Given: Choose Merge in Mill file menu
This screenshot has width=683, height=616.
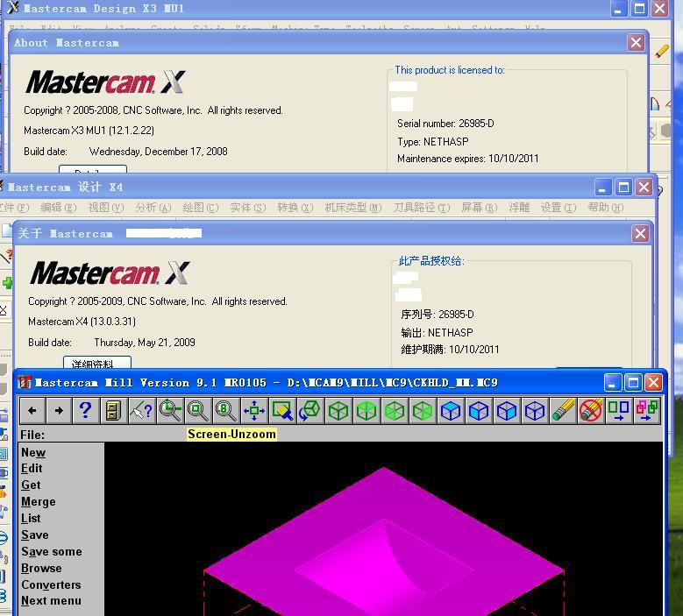Looking at the screenshot, I should pyautogui.click(x=39, y=501).
